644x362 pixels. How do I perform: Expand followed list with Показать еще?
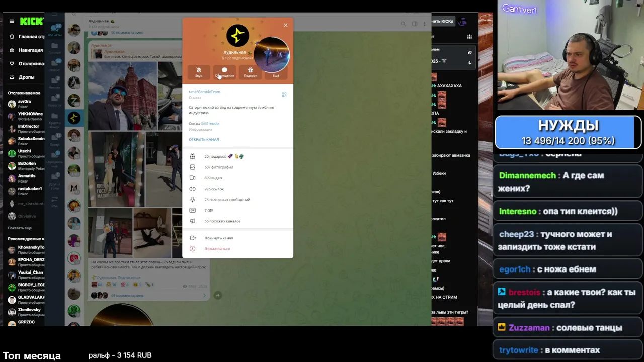(20, 228)
